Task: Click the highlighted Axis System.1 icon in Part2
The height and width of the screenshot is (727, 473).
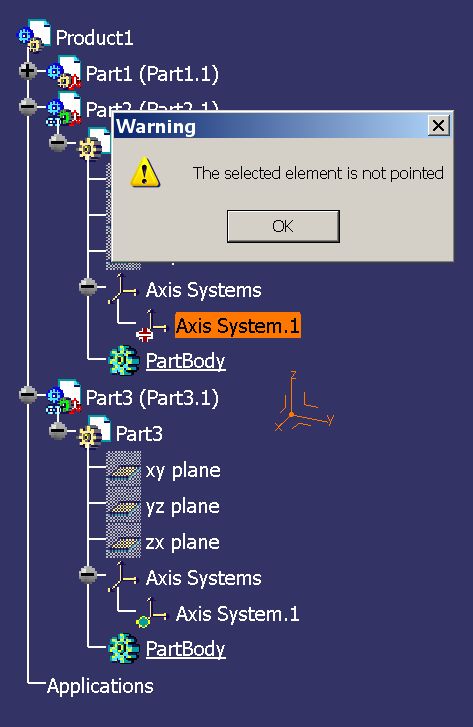Action: point(151,325)
